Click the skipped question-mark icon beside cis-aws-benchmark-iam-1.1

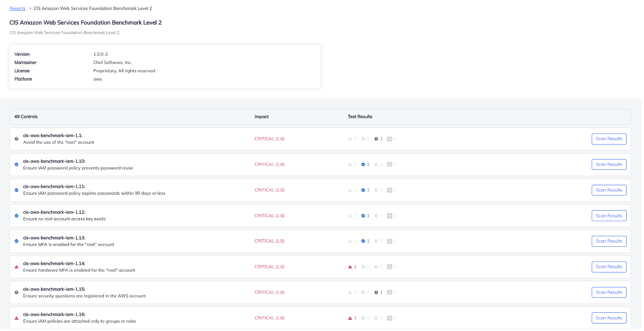(x=16, y=139)
